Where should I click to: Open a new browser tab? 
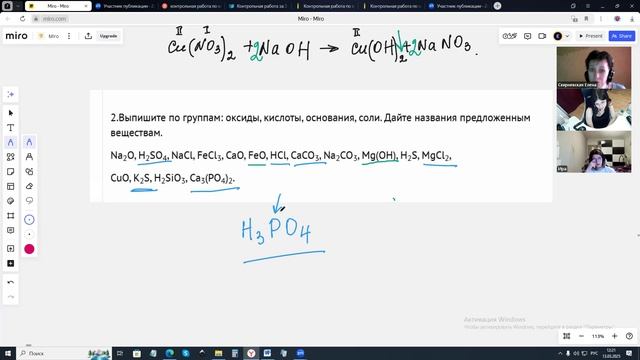(x=497, y=6)
